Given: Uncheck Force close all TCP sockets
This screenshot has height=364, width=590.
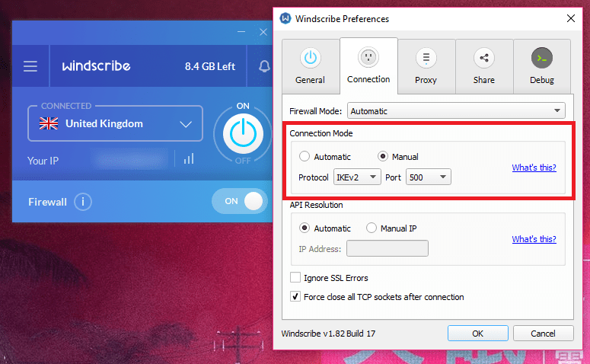Looking at the screenshot, I should tap(295, 297).
